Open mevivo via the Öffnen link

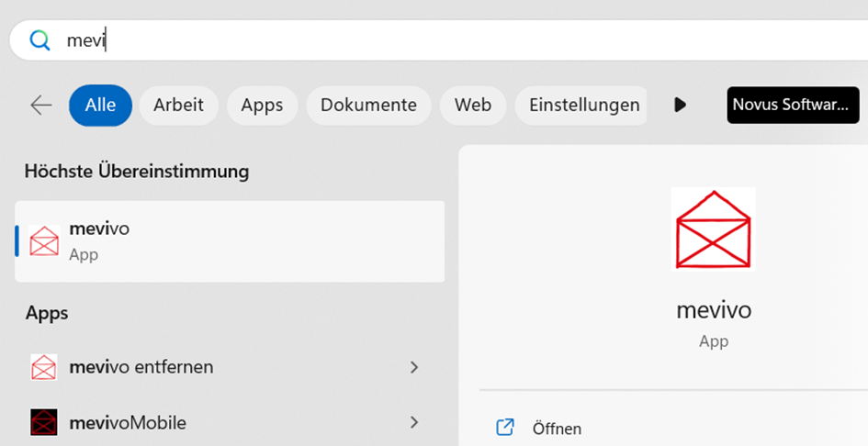tap(557, 429)
